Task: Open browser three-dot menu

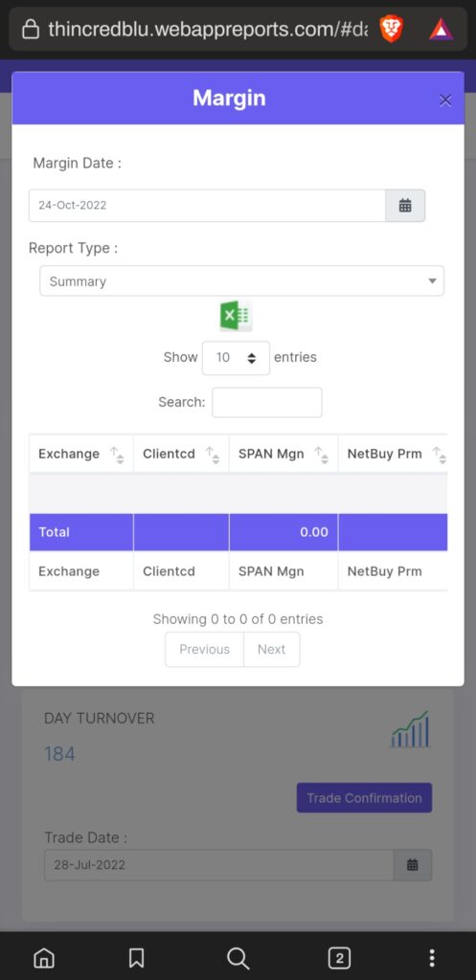Action: pyautogui.click(x=432, y=957)
